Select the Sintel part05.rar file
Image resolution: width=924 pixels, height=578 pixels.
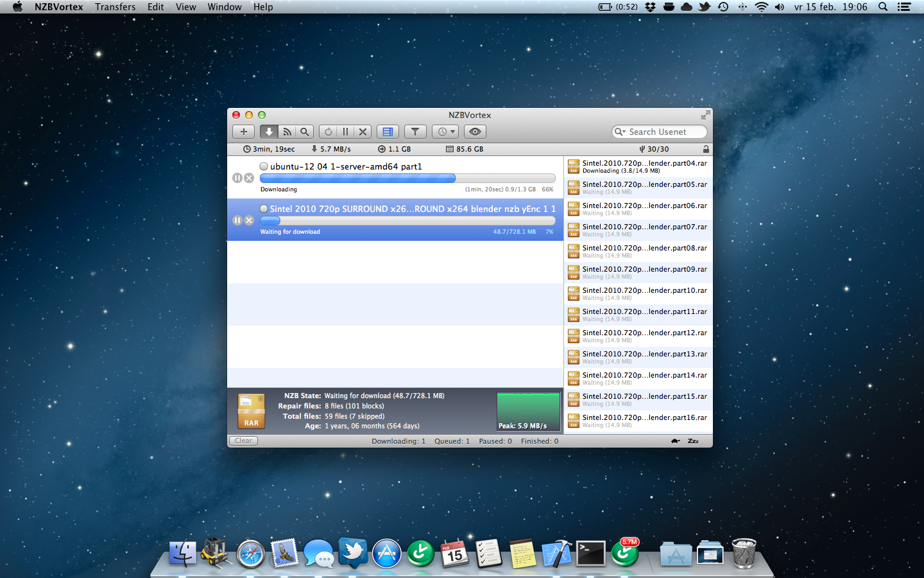click(638, 188)
